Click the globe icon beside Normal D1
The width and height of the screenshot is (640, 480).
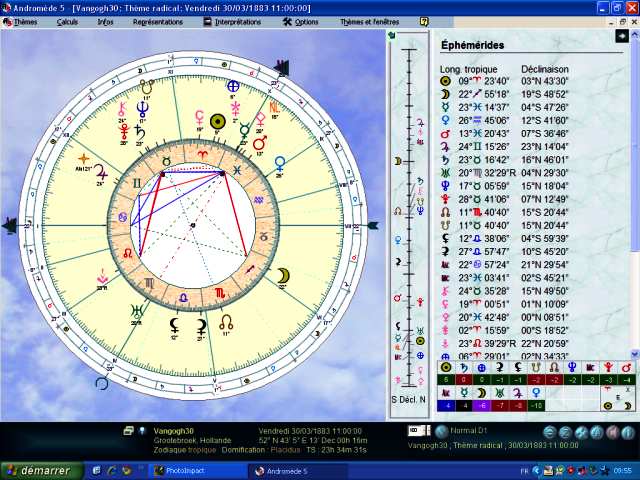(x=441, y=431)
